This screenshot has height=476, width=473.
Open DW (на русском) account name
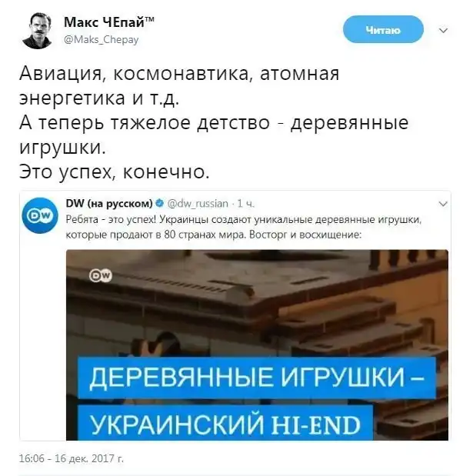pyautogui.click(x=109, y=203)
